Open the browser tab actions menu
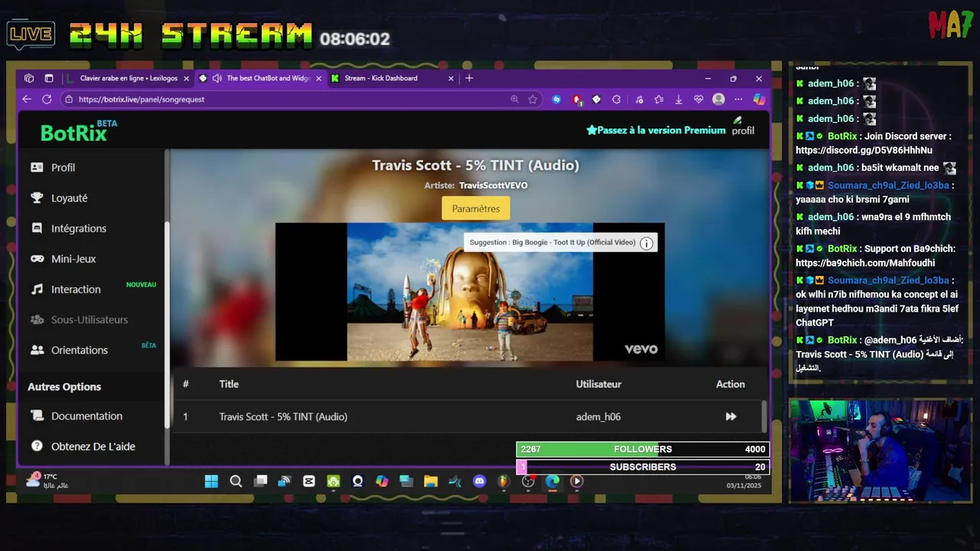The height and width of the screenshot is (551, 980). pyautogui.click(x=49, y=78)
